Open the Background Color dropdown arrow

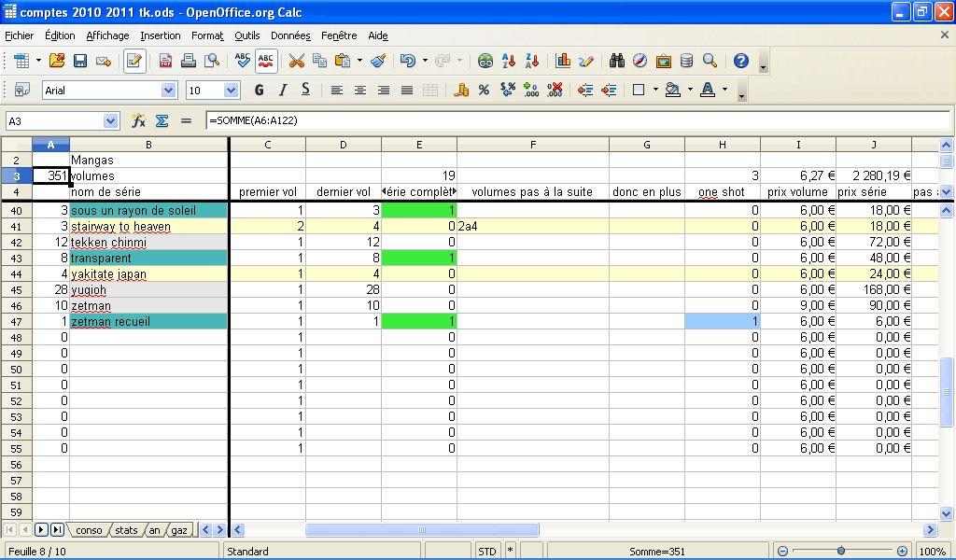[690, 91]
